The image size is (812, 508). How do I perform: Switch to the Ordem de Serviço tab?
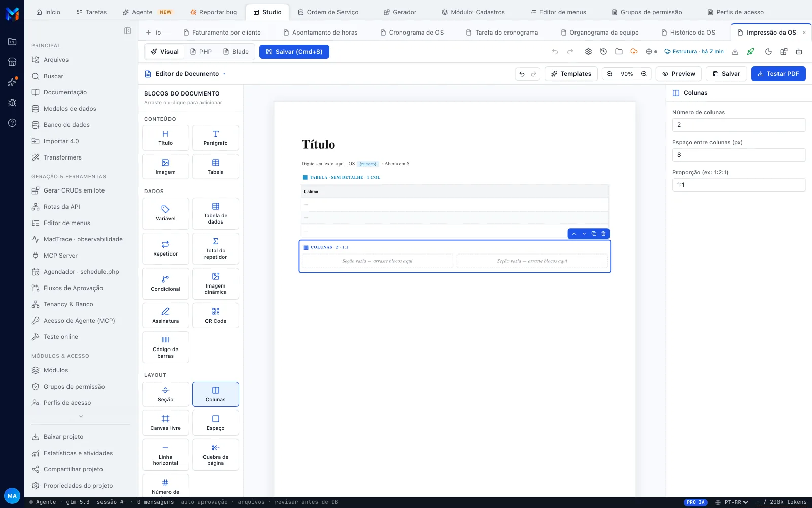(x=328, y=12)
